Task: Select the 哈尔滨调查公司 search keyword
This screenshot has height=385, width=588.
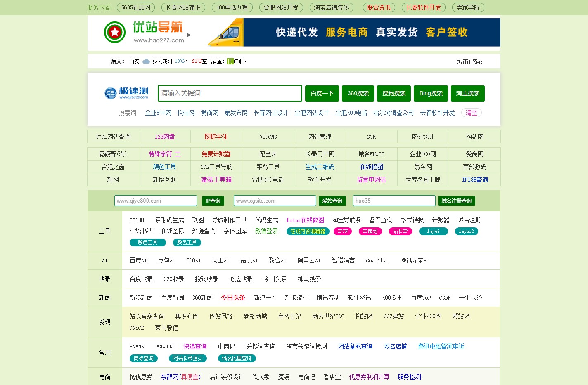Action: (394, 113)
